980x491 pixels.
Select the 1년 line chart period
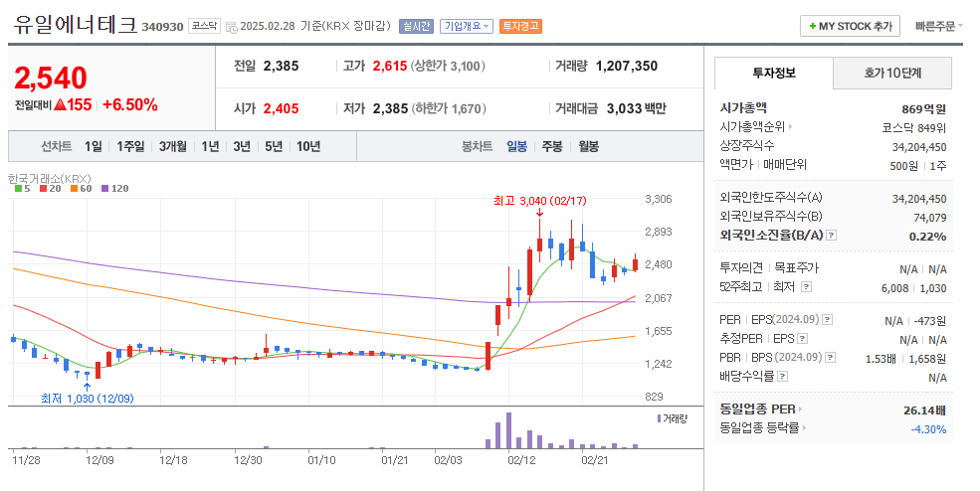tap(210, 146)
